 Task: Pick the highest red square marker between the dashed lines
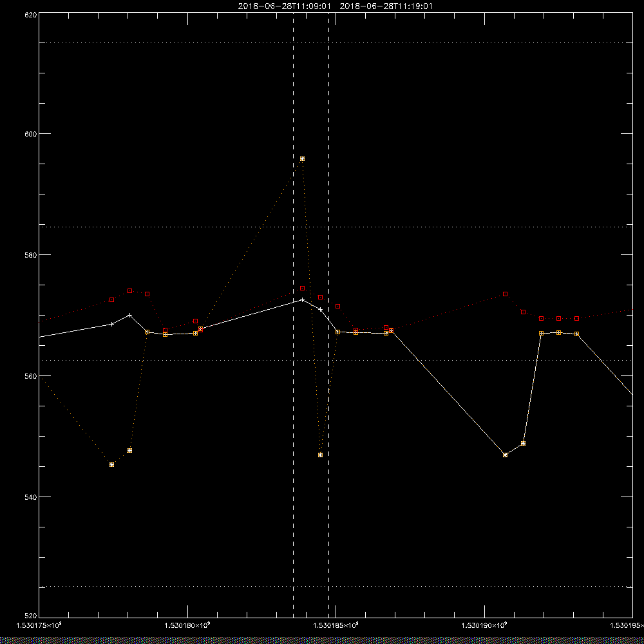point(302,289)
